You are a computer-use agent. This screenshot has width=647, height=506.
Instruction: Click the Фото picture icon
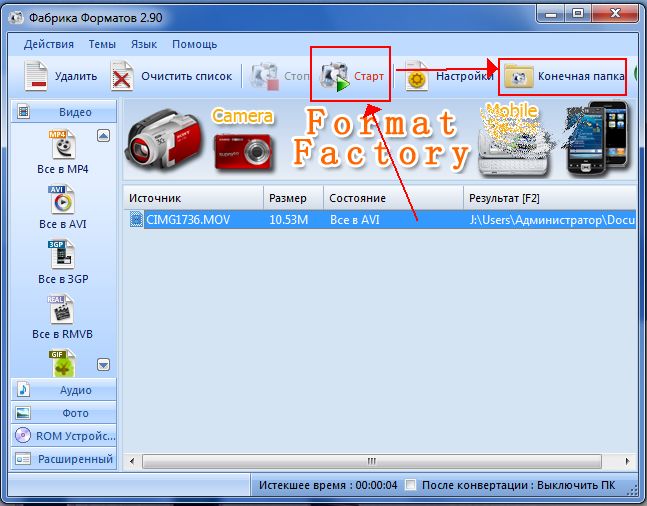coord(23,413)
